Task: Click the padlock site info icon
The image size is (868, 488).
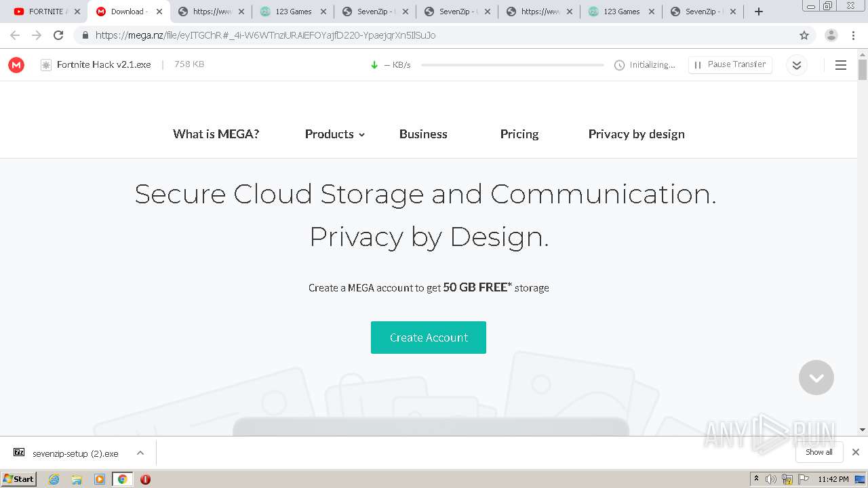Action: click(x=85, y=35)
